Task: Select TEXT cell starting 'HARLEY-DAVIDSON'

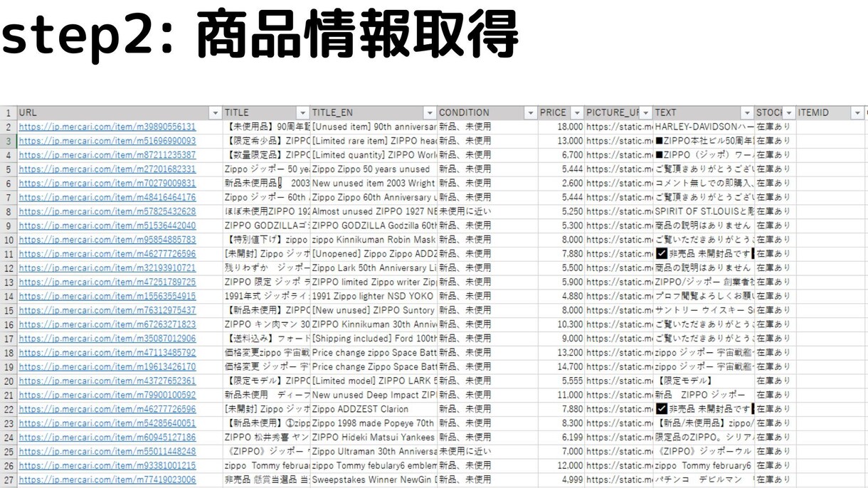Action: click(x=704, y=127)
